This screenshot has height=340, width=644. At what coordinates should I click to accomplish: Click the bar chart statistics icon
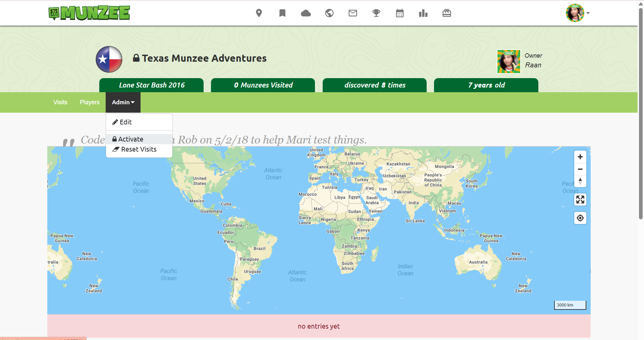click(423, 13)
